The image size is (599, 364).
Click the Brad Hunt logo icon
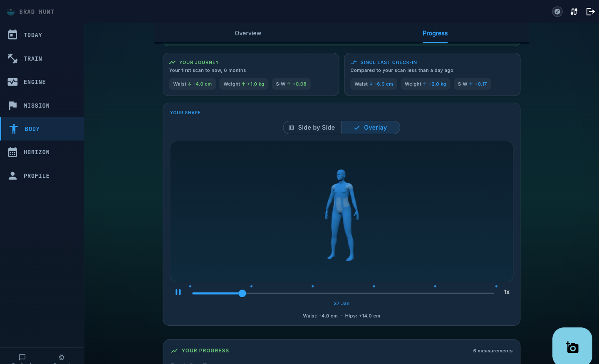point(11,12)
